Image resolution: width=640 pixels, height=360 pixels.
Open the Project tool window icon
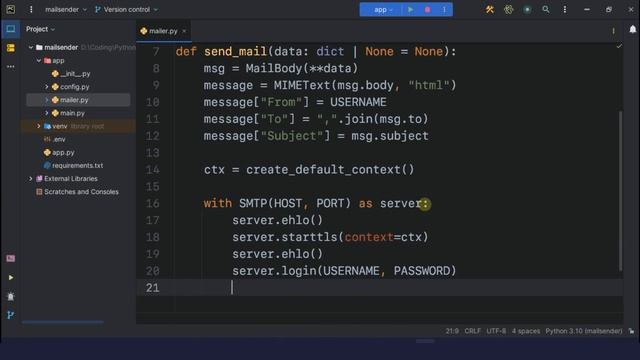point(11,29)
